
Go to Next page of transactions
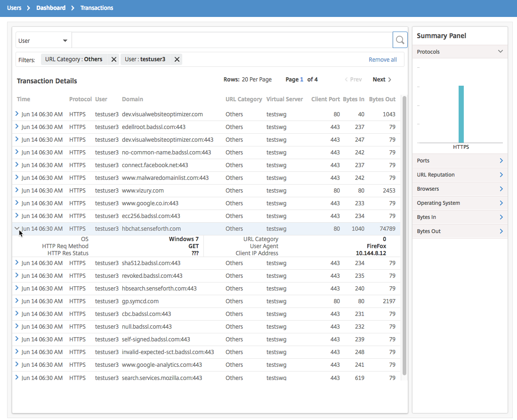(381, 80)
